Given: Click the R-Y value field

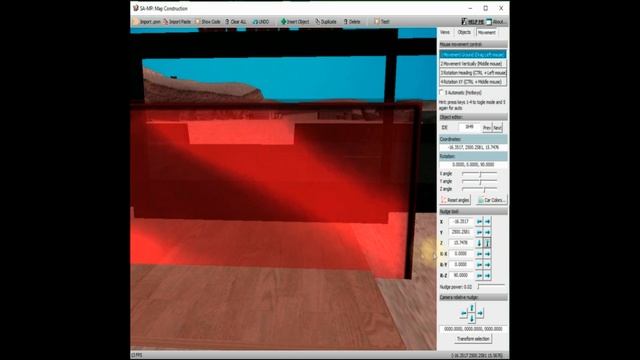Looking at the screenshot, I should (461, 264).
